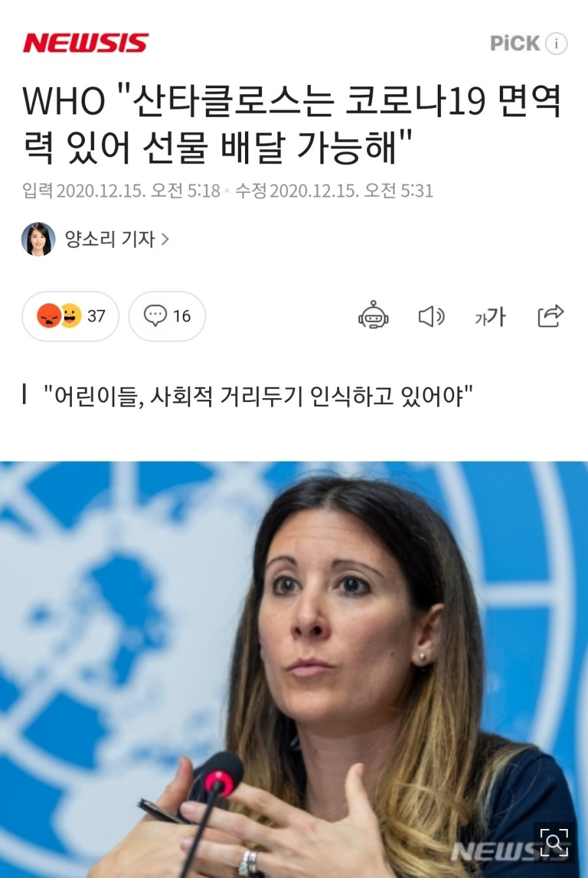Tap the PiCK info circle icon

(557, 44)
